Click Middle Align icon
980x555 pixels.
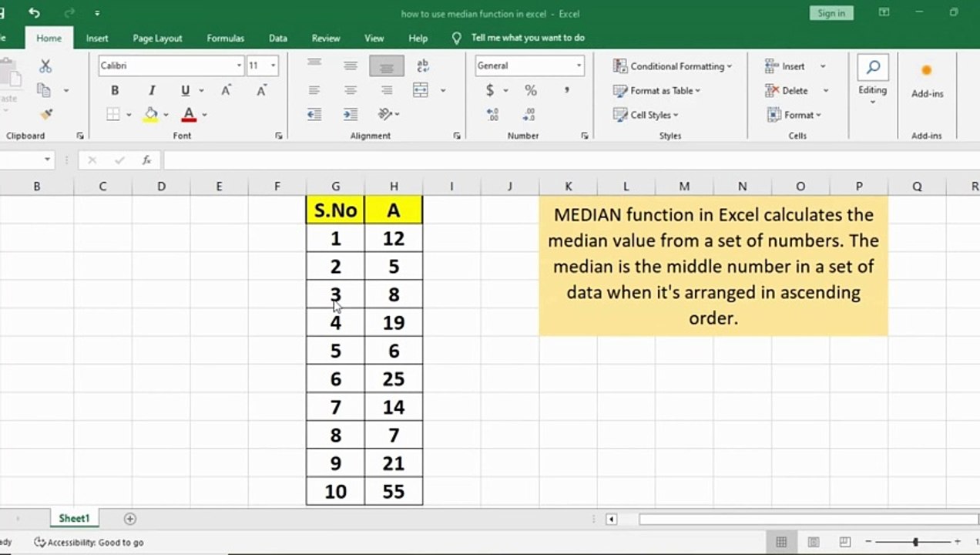coord(351,66)
